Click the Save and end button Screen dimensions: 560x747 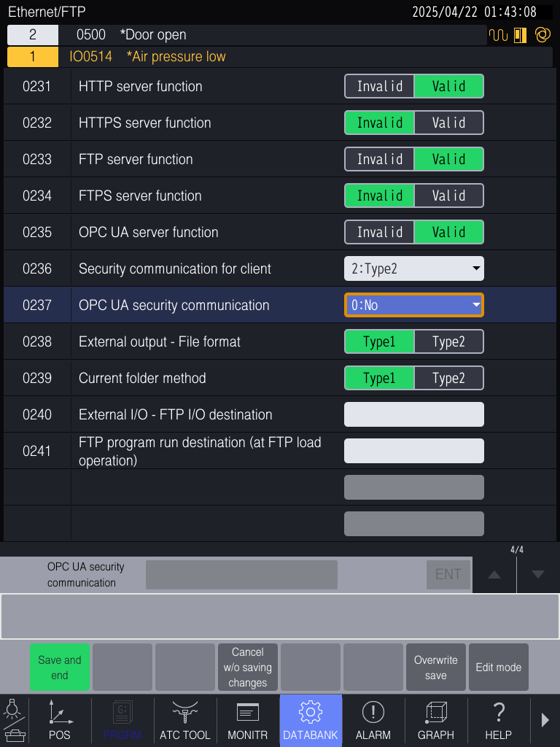60,667
